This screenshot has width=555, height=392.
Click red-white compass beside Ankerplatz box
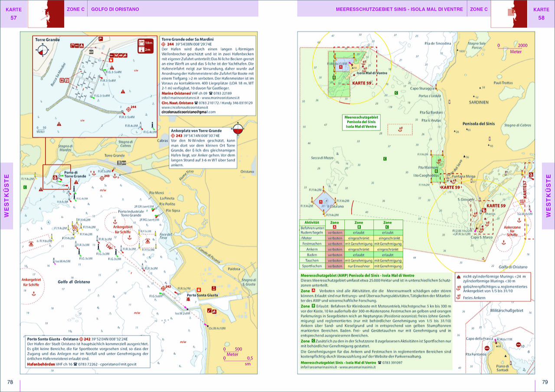pos(238,129)
